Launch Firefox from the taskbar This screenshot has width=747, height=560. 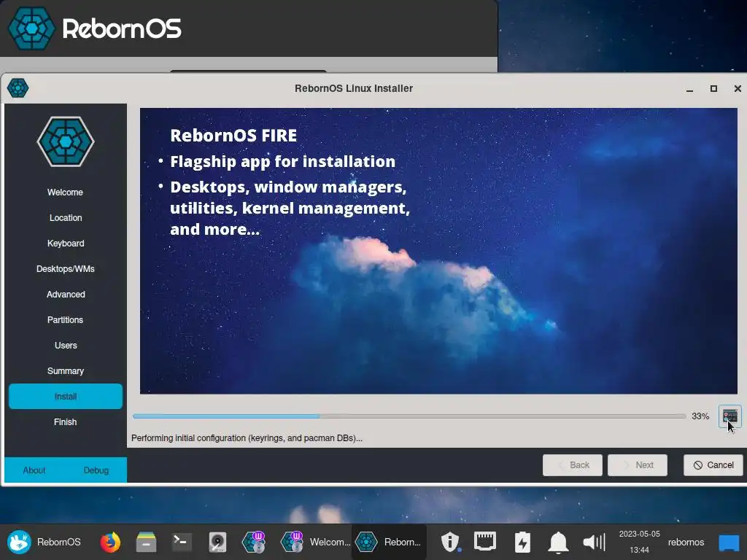[110, 542]
